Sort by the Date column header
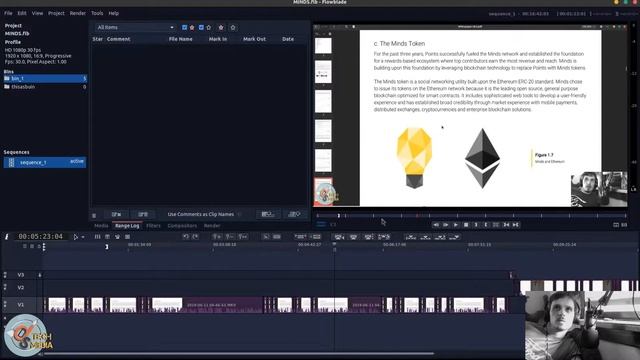 click(288, 39)
